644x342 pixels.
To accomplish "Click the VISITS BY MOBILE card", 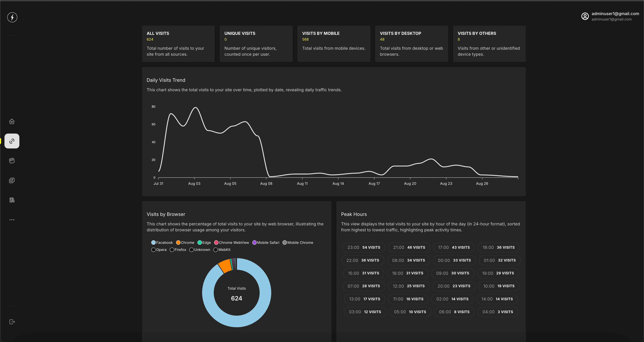I will [x=334, y=44].
